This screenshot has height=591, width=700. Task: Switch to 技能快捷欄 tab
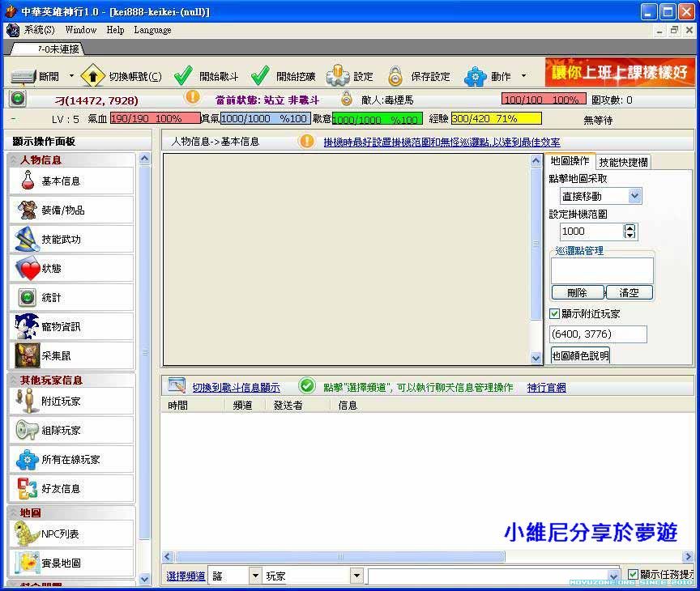click(x=623, y=162)
